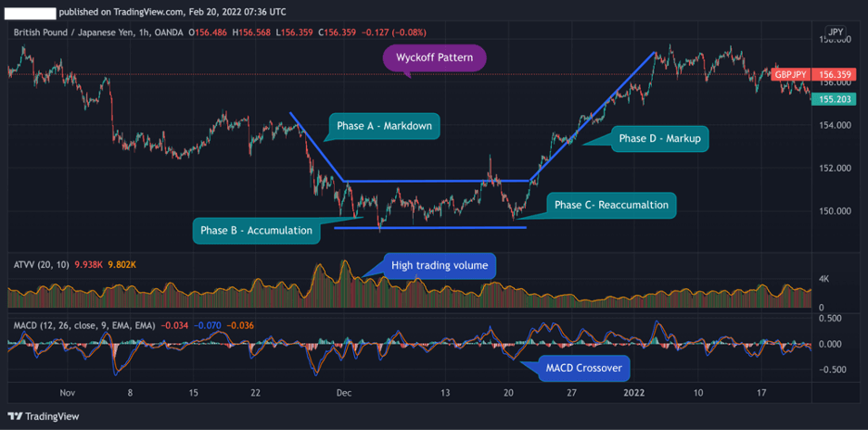Click the ATVV value 9.802K

click(120, 265)
